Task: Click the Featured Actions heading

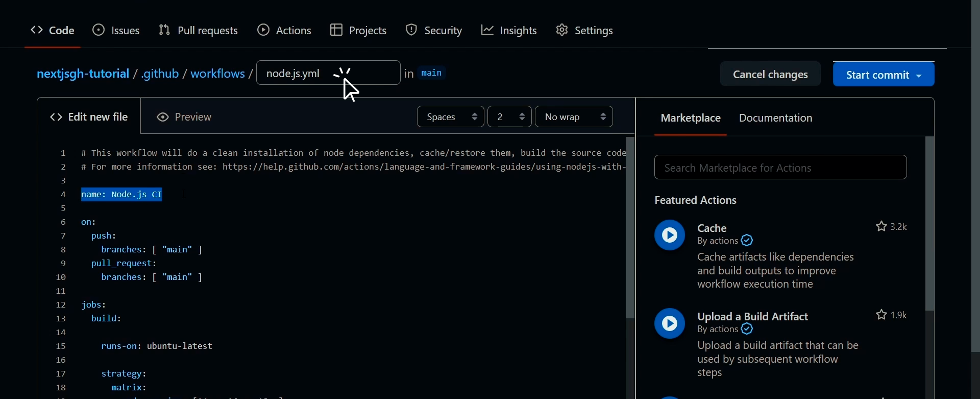Action: tap(695, 200)
